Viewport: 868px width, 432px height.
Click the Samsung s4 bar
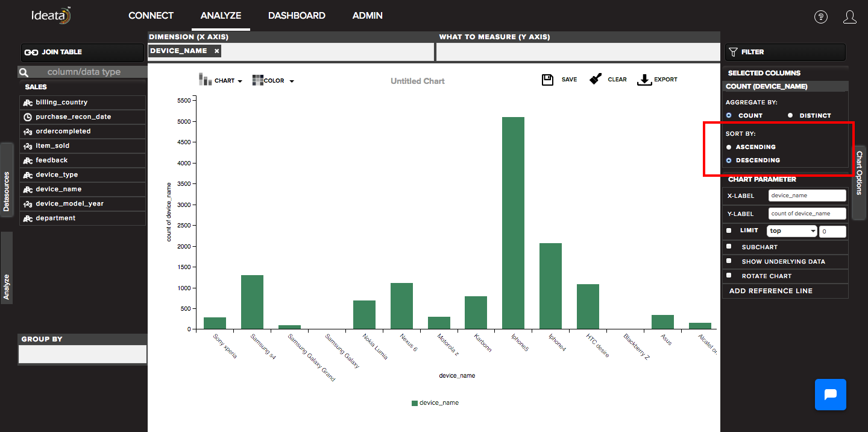pos(252,302)
